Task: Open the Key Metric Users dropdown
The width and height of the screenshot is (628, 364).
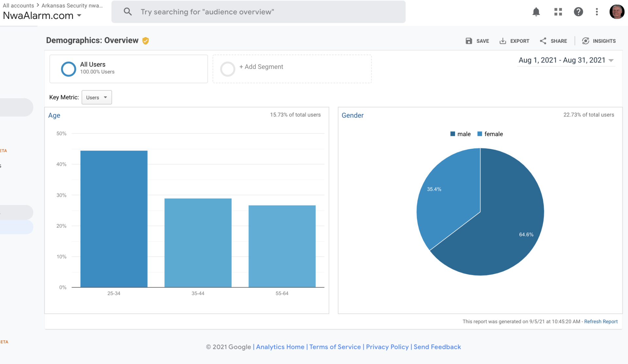Action: point(96,97)
